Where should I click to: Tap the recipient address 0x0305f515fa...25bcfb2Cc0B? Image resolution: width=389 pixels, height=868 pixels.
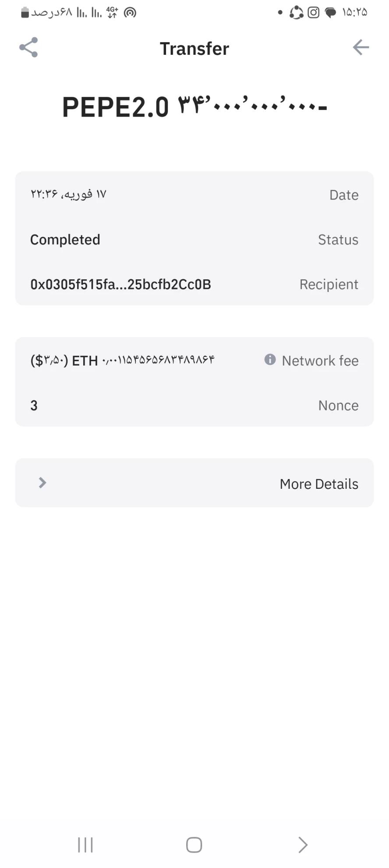[x=120, y=285]
